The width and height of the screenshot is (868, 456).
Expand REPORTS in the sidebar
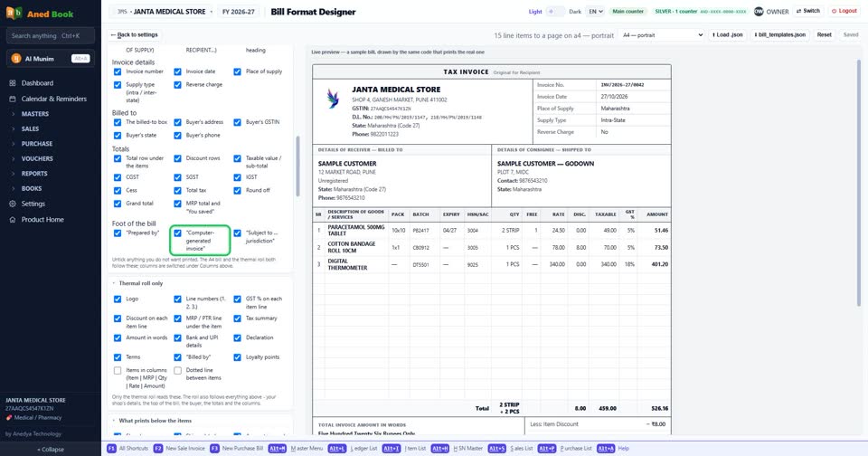click(x=34, y=174)
